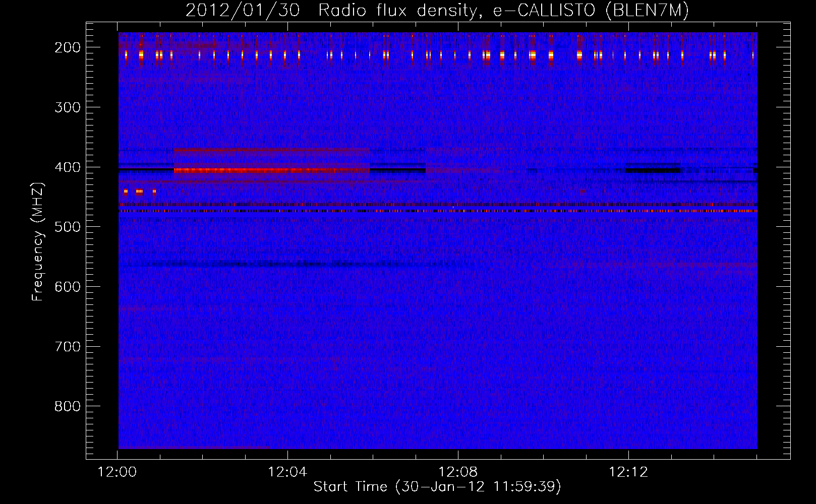Click the black dropout band near 12:12 at 400 MHz
The image size is (816, 504).
click(x=653, y=170)
